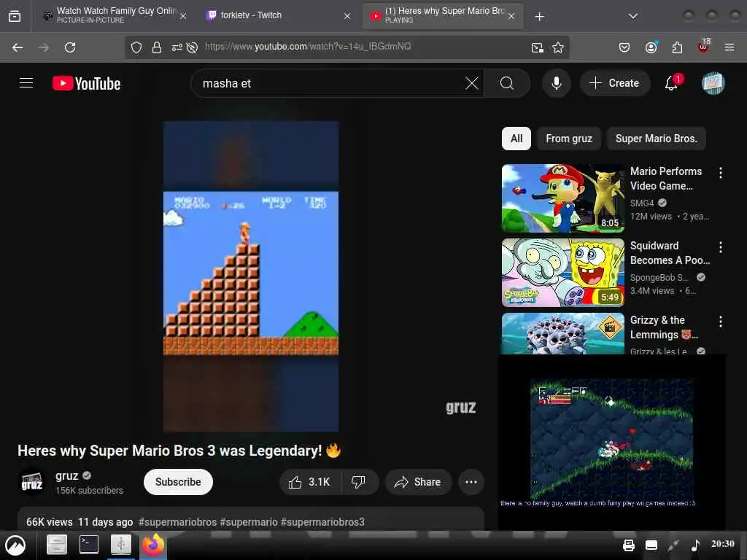This screenshot has height=560, width=747.
Task: Bookmark this page with the star icon
Action: 558,47
